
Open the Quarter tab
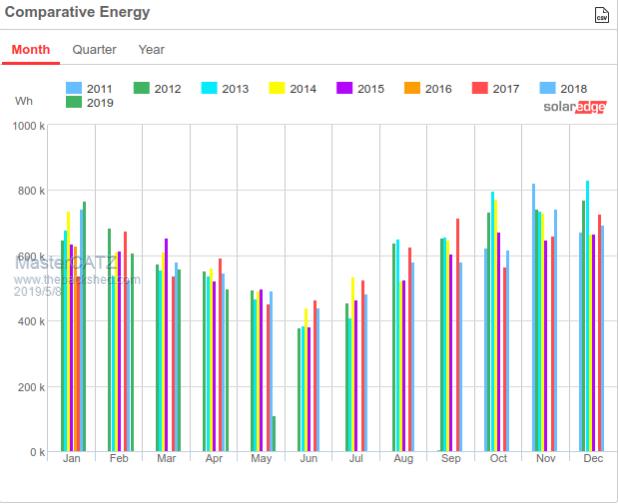(x=94, y=50)
